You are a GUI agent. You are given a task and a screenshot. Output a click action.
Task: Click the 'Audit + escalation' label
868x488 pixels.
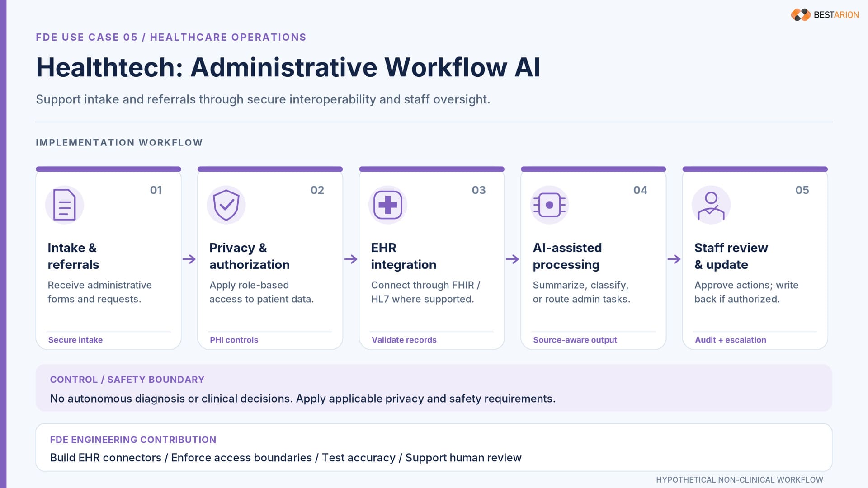click(x=730, y=340)
